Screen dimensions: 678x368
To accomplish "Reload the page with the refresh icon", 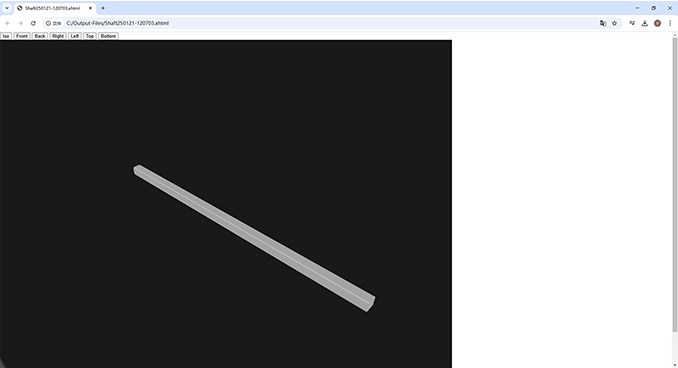I will (x=33, y=23).
